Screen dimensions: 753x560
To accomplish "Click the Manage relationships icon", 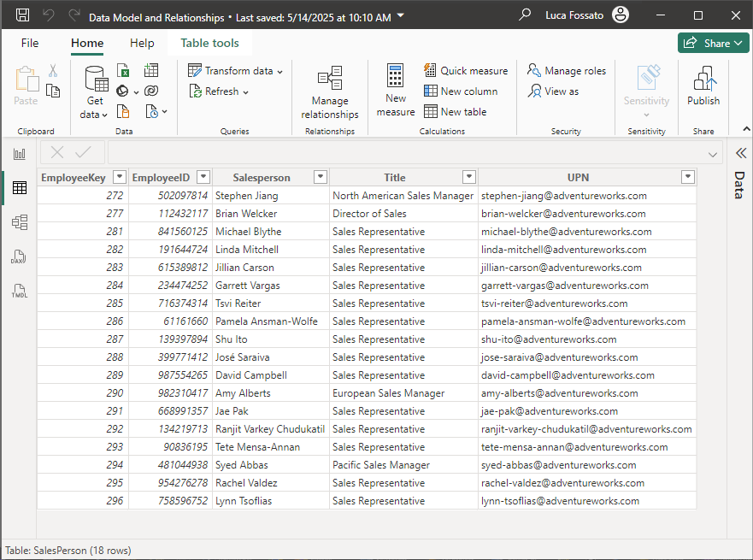I will pos(330,79).
